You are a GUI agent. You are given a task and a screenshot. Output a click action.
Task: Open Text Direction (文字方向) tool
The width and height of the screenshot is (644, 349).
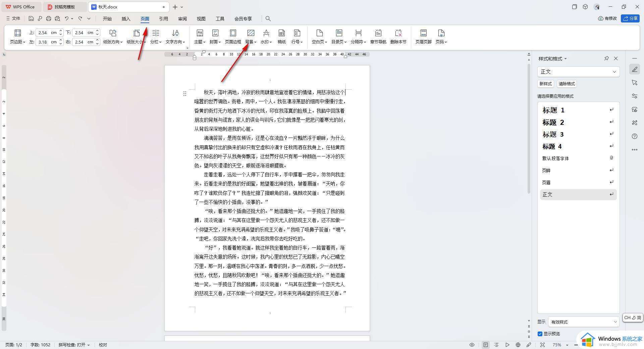tap(175, 37)
